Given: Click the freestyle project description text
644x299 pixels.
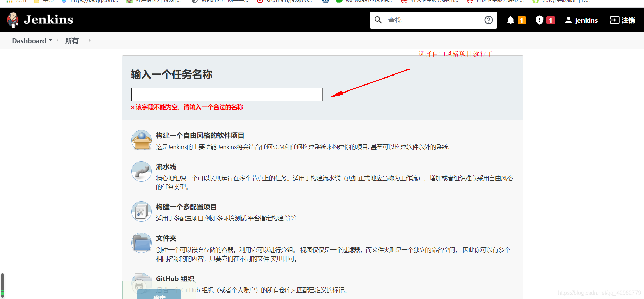Looking at the screenshot, I should pyautogui.click(x=303, y=147).
